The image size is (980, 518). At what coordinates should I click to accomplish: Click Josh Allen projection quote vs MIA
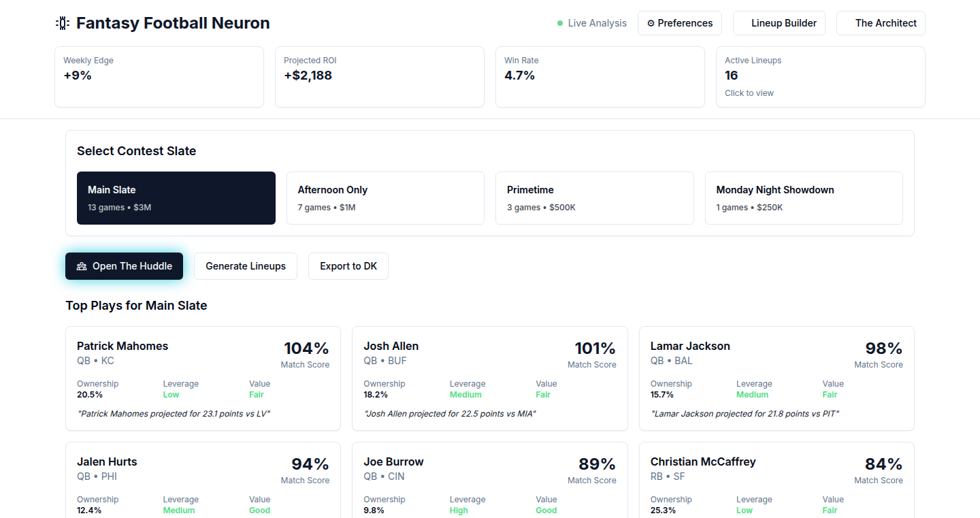[x=450, y=414]
